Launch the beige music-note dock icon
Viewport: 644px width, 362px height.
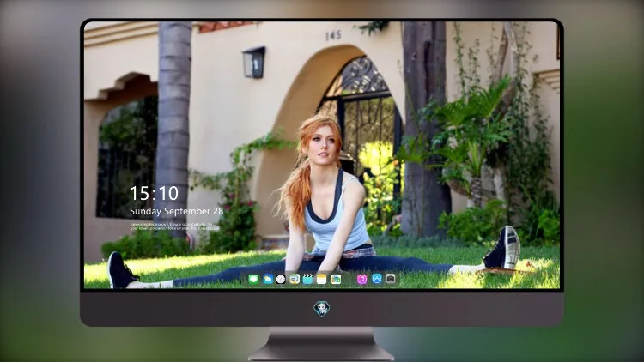(x=294, y=279)
